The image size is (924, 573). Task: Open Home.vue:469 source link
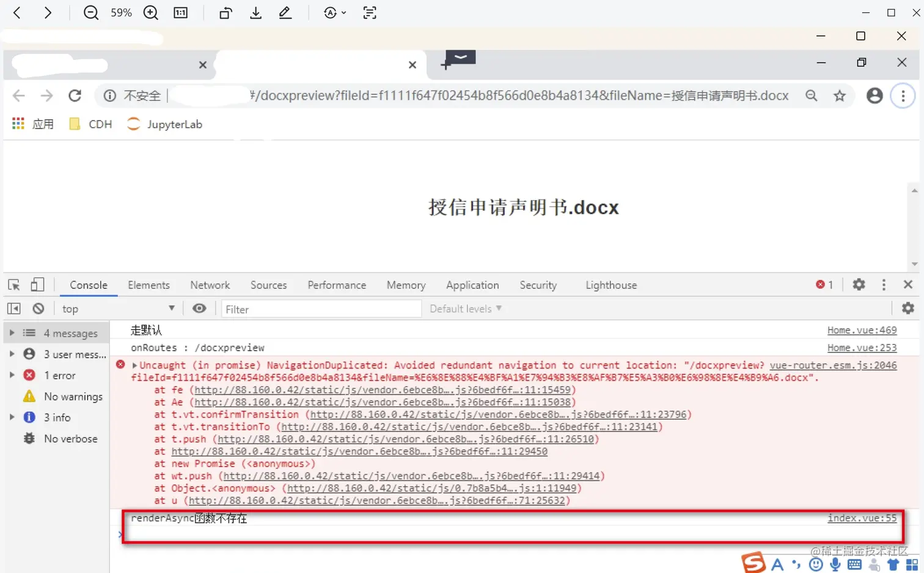pyautogui.click(x=862, y=330)
